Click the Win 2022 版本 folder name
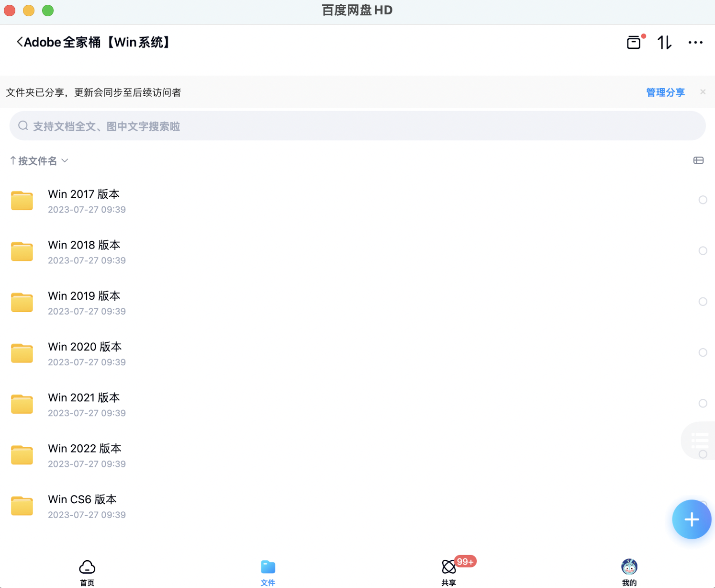Image resolution: width=715 pixels, height=588 pixels. pyautogui.click(x=85, y=448)
